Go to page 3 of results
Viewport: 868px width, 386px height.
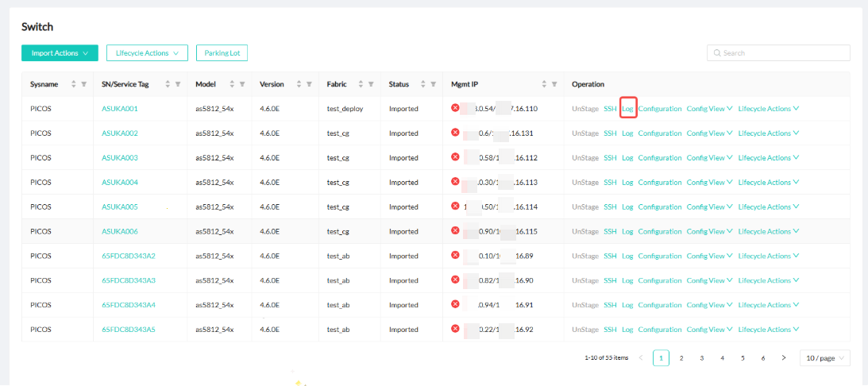pyautogui.click(x=702, y=358)
